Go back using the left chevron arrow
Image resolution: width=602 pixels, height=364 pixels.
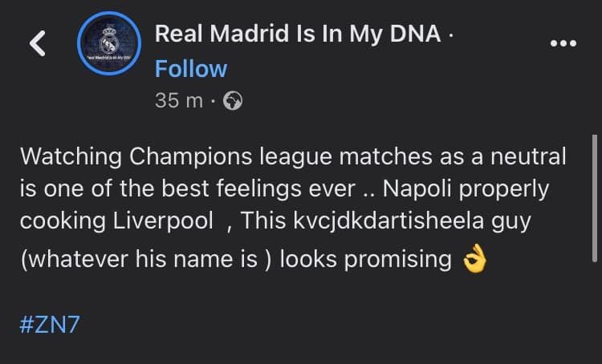pyautogui.click(x=38, y=44)
